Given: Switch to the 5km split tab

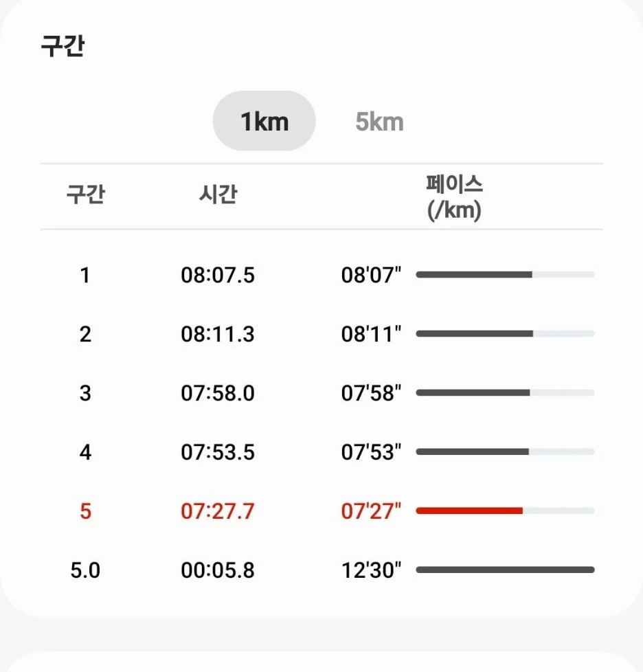Looking at the screenshot, I should [379, 122].
